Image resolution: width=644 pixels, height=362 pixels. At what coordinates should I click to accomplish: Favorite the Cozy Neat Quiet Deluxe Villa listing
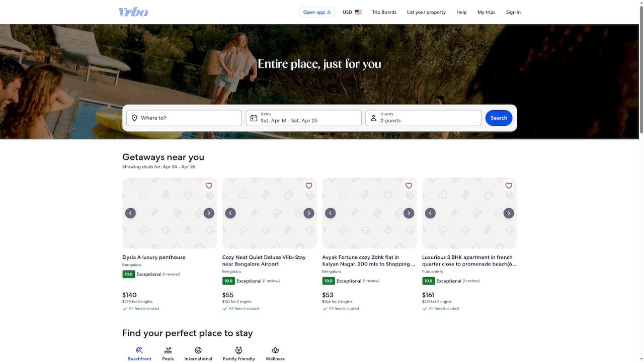(308, 186)
